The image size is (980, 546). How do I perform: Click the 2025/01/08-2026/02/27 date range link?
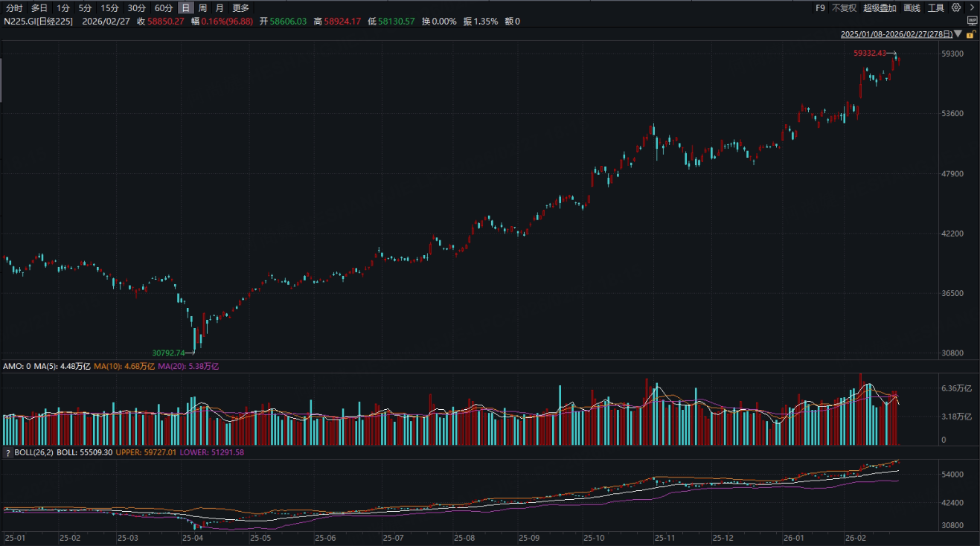pyautogui.click(x=897, y=34)
